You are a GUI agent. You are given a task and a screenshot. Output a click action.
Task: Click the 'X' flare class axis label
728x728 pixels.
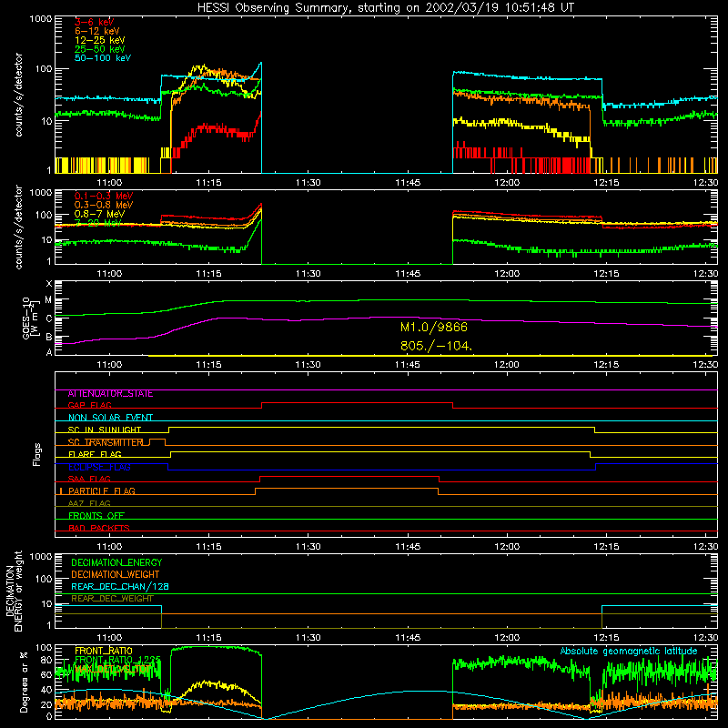point(49,284)
